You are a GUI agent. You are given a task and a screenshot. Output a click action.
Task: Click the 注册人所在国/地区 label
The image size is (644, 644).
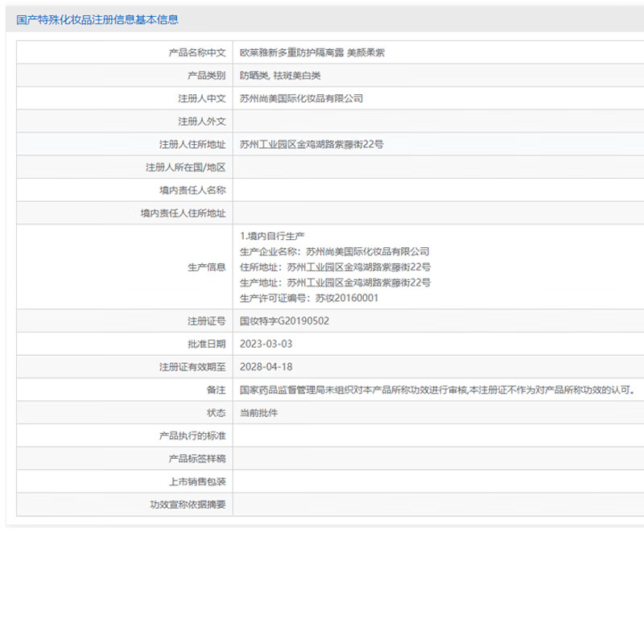tap(185, 167)
